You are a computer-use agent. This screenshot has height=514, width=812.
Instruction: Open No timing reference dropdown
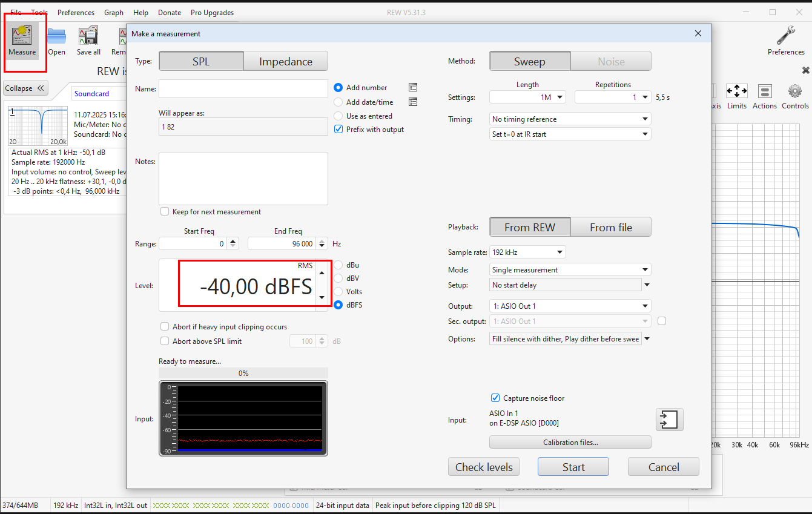[570, 119]
